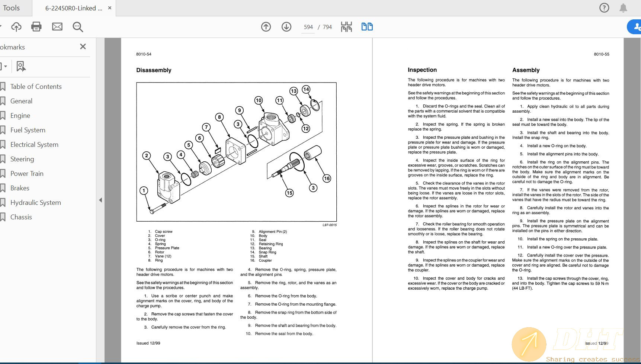Toggle the two-page view mode
Viewport: 641px width, 364px height.
click(367, 27)
